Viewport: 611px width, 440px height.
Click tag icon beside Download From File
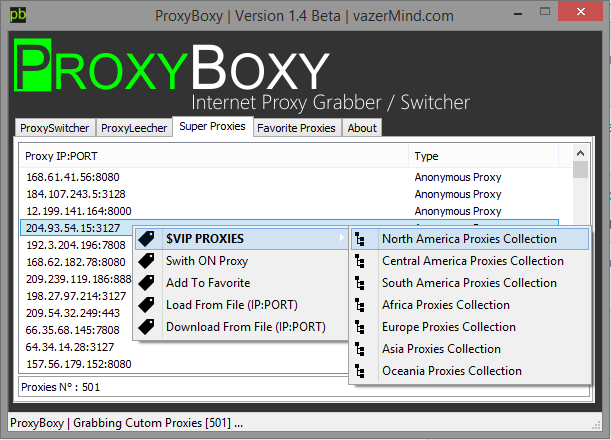pyautogui.click(x=147, y=327)
